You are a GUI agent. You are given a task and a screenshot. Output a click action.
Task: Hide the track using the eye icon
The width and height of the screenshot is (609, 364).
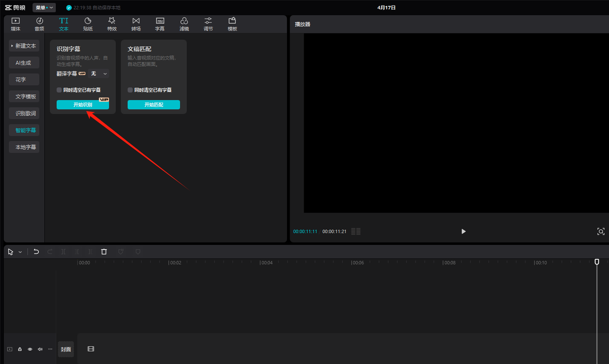point(30,349)
